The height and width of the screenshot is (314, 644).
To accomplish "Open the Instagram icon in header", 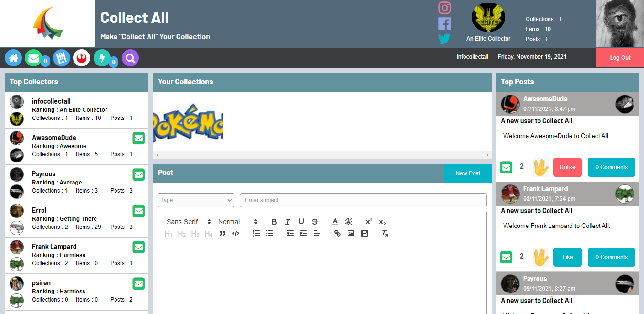I will (444, 8).
